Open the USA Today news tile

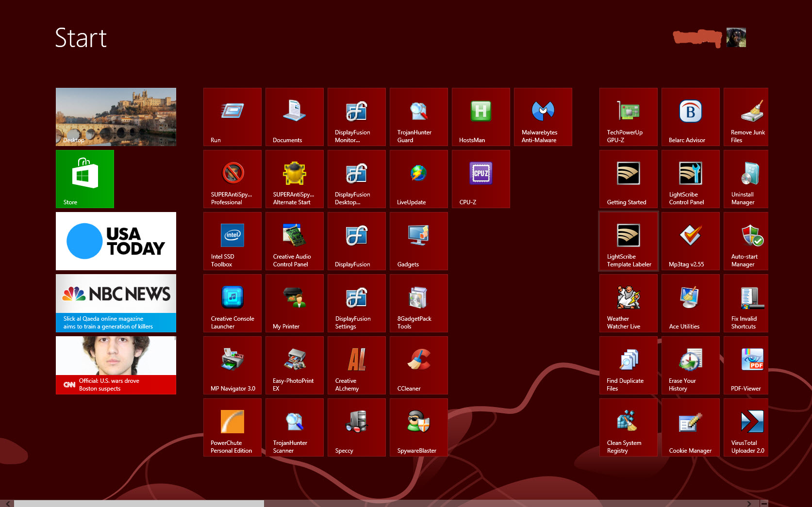click(116, 241)
